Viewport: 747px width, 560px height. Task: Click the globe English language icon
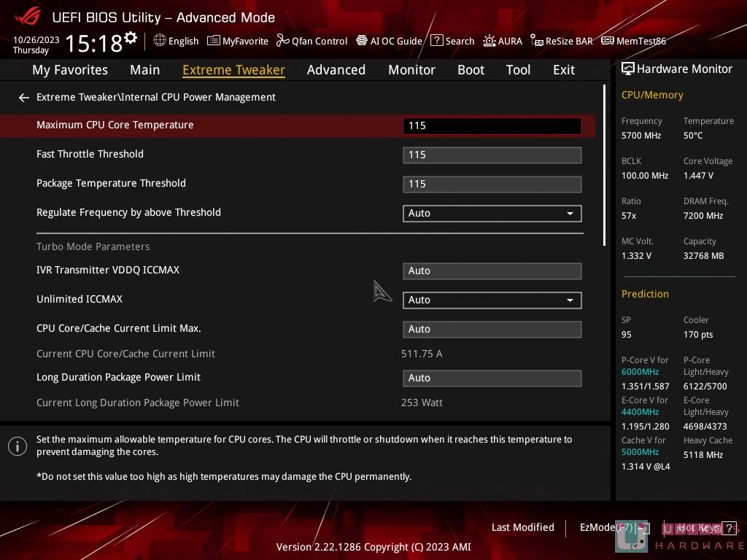point(160,41)
